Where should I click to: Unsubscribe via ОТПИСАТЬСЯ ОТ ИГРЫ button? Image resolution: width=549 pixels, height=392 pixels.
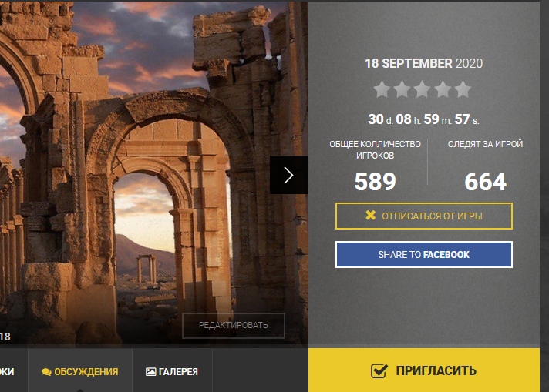point(424,216)
